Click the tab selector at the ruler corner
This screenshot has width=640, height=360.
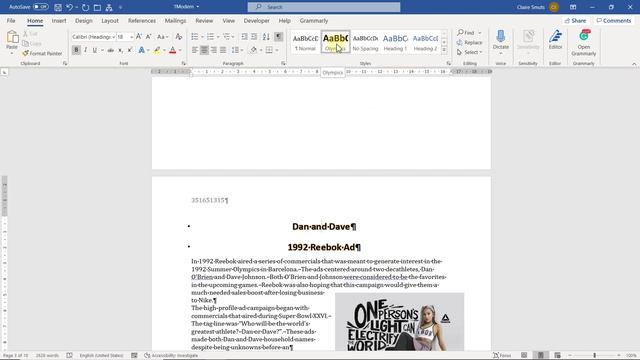click(4, 72)
